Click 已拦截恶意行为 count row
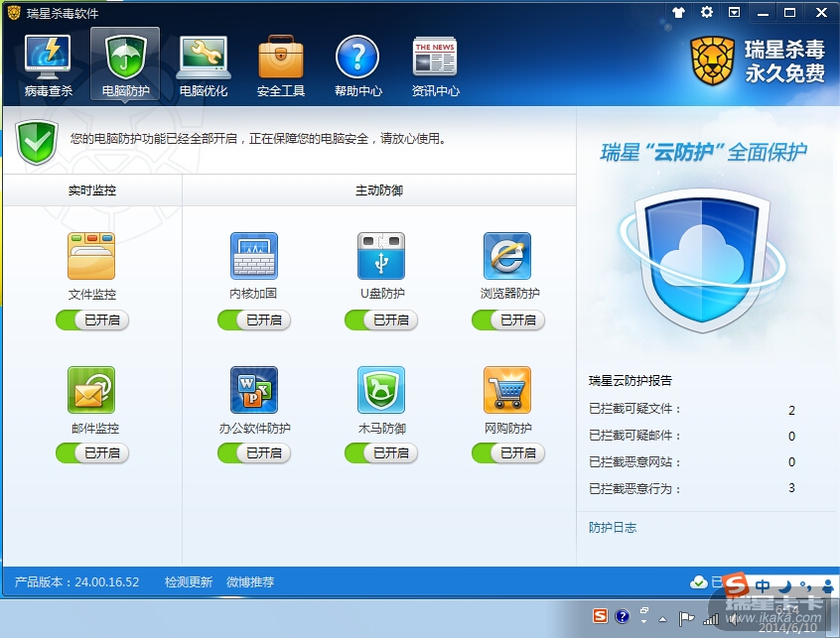 click(692, 488)
